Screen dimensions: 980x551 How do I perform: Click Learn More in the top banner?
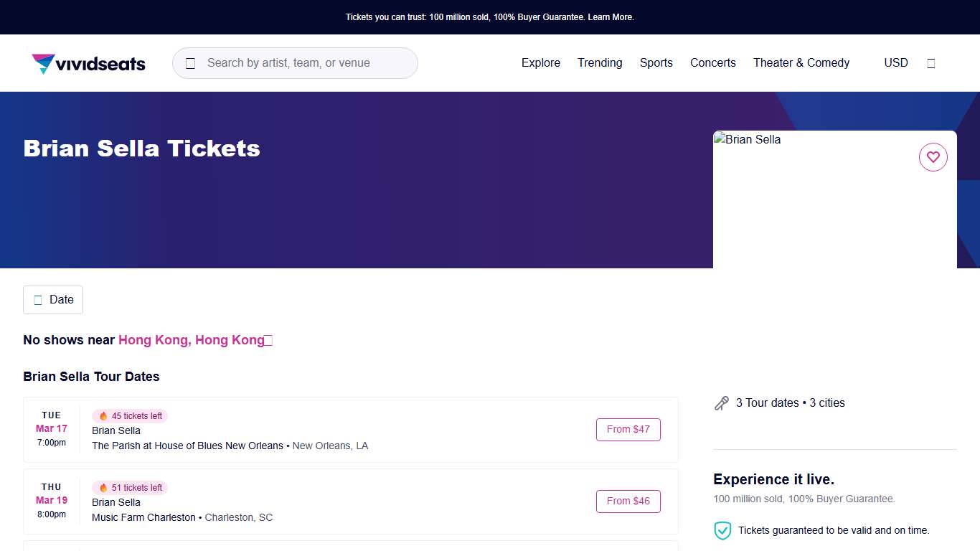[611, 17]
